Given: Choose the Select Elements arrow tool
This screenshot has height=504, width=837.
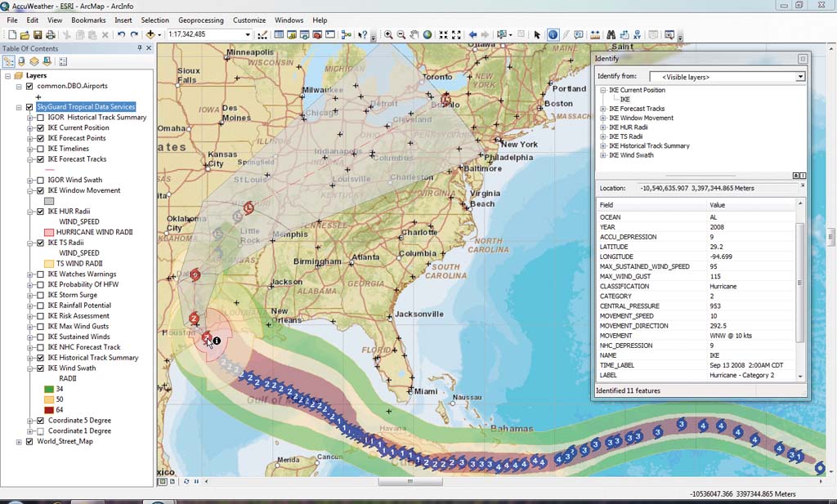Looking at the screenshot, I should point(537,34).
